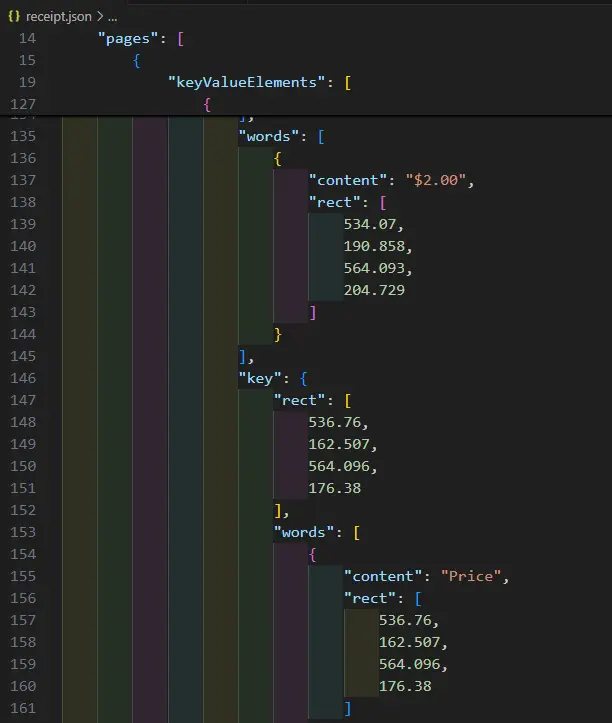612x723 pixels.
Task: Click the "key" property on line 146
Action: tap(260, 379)
